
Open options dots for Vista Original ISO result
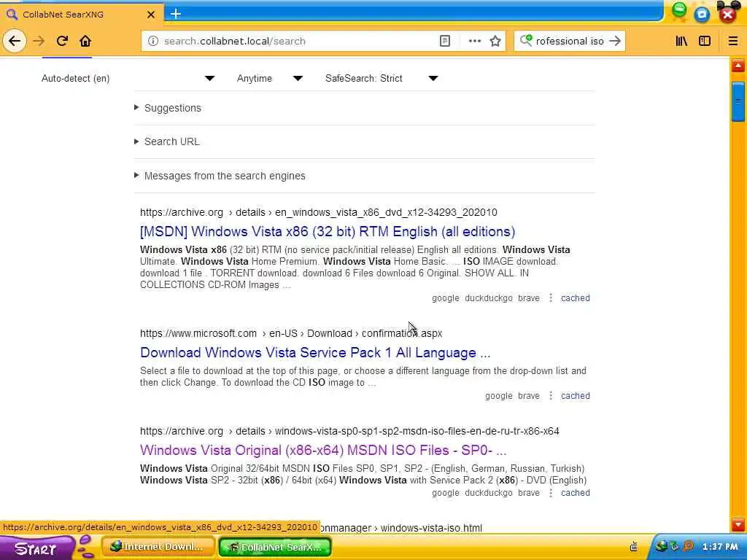[x=551, y=493]
